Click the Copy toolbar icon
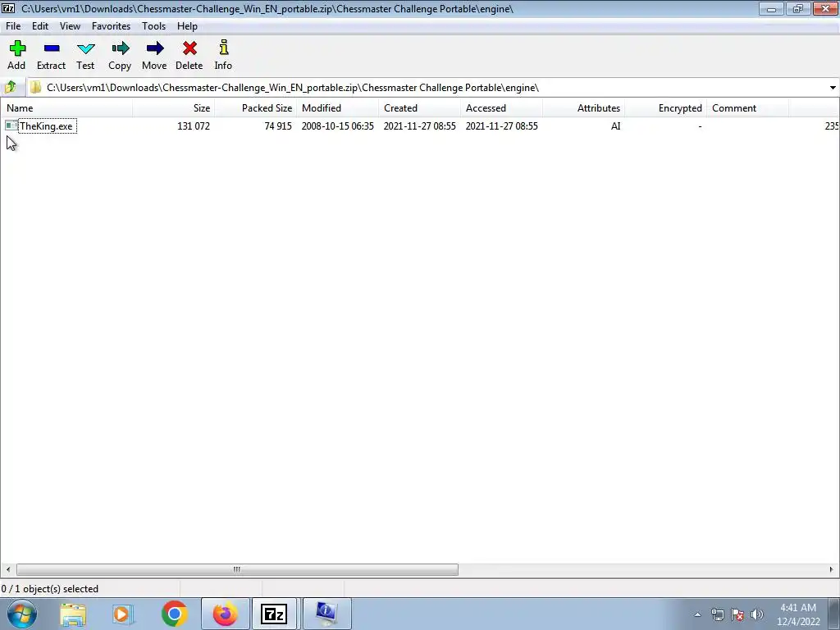Image resolution: width=840 pixels, height=630 pixels. click(120, 55)
